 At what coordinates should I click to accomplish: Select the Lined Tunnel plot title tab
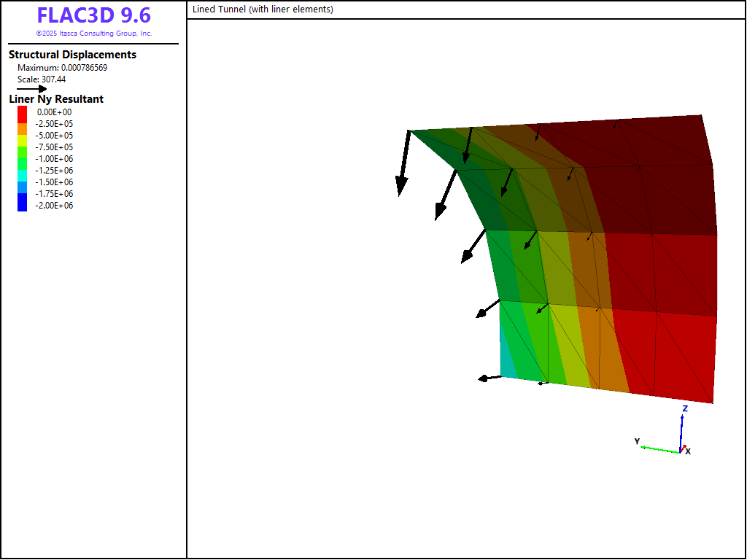pyautogui.click(x=263, y=9)
